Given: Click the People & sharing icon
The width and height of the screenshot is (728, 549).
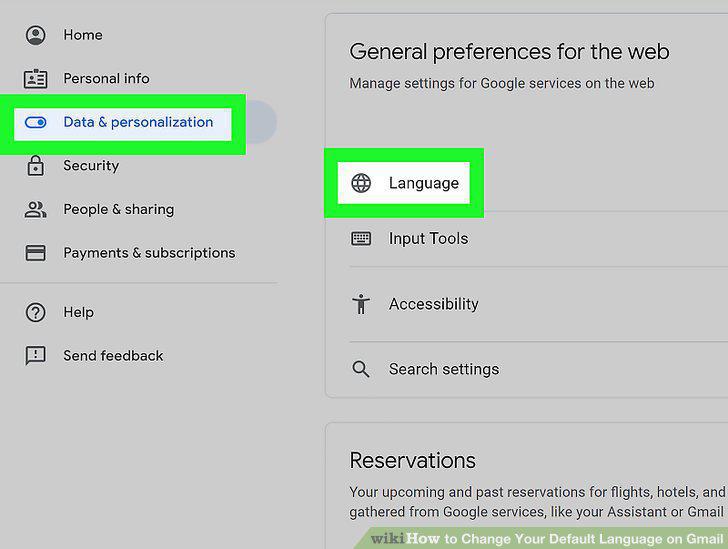Looking at the screenshot, I should click(x=35, y=209).
